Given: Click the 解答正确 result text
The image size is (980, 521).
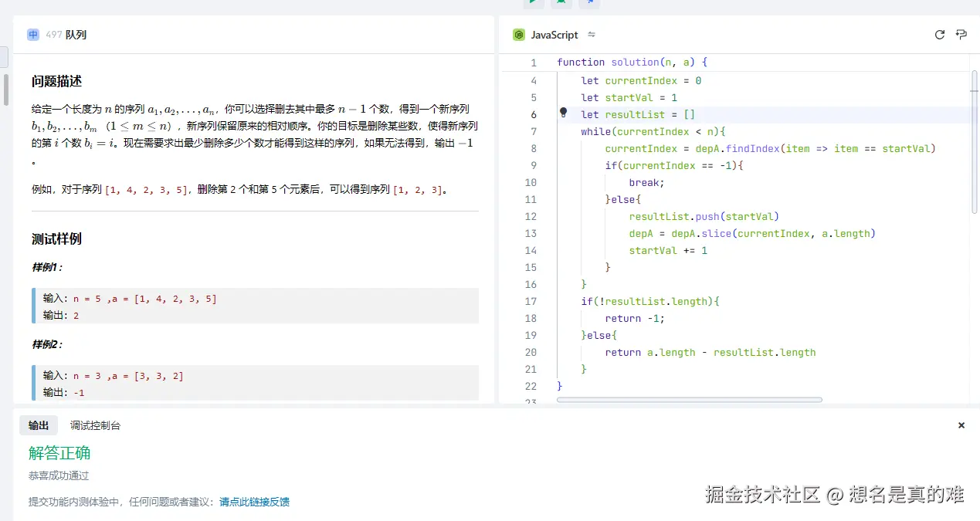Looking at the screenshot, I should 59,453.
